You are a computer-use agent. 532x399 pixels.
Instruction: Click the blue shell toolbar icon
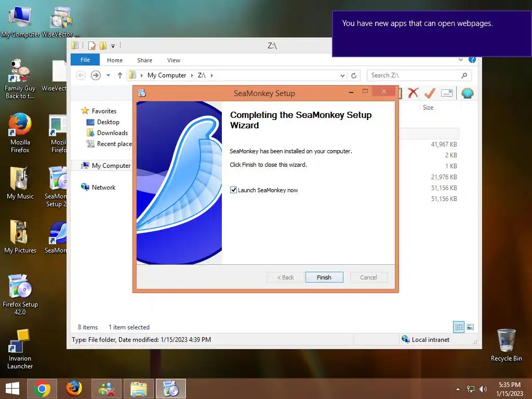[467, 93]
